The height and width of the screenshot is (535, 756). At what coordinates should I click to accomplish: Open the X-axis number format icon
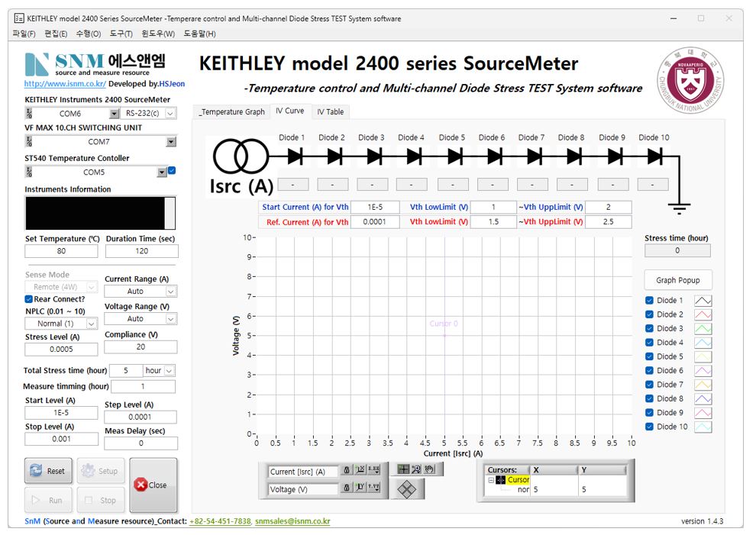[x=373, y=471]
